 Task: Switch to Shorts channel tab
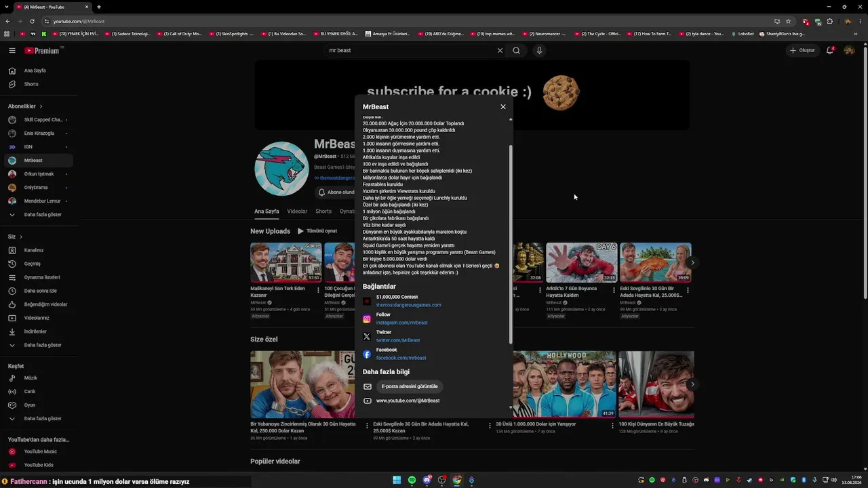point(323,211)
